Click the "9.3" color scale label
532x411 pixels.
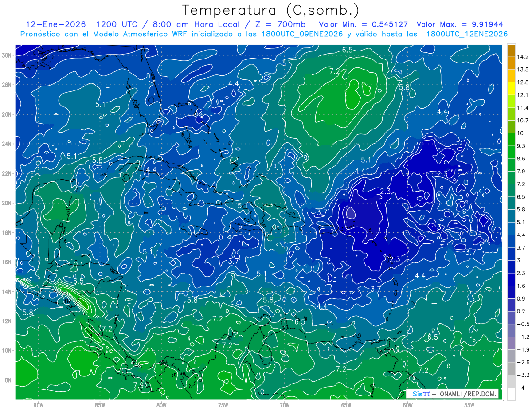(521, 146)
